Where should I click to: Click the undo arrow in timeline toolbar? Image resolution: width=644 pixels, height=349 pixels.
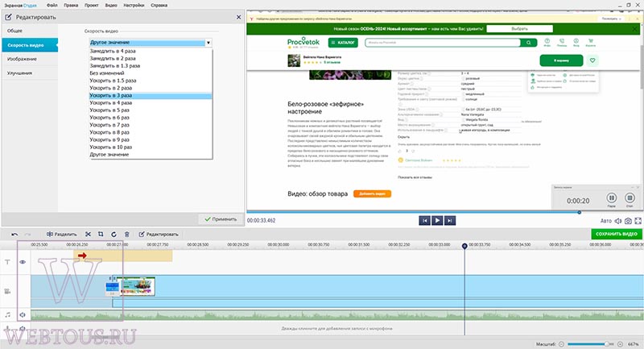coord(14,235)
